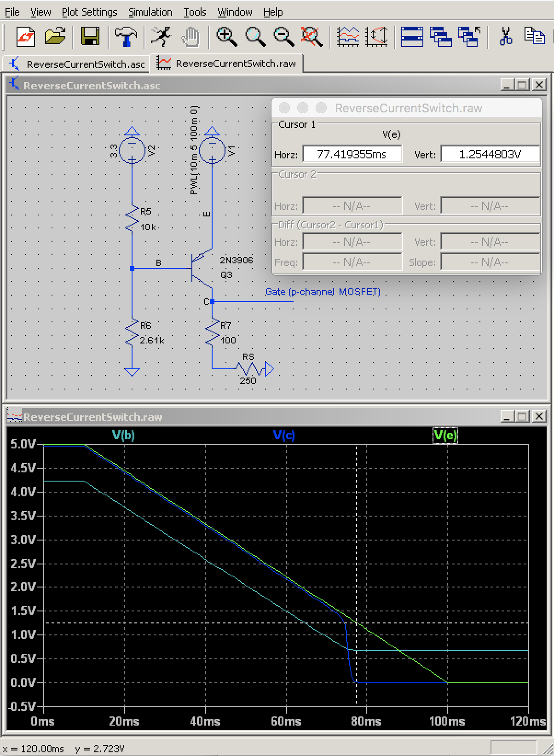Open the Window menu
Image resolution: width=554 pixels, height=756 pixels.
tap(235, 12)
